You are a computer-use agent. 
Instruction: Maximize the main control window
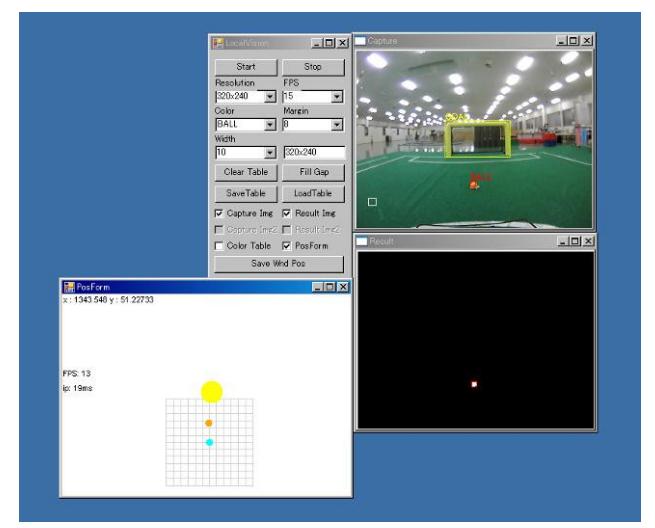(x=329, y=43)
